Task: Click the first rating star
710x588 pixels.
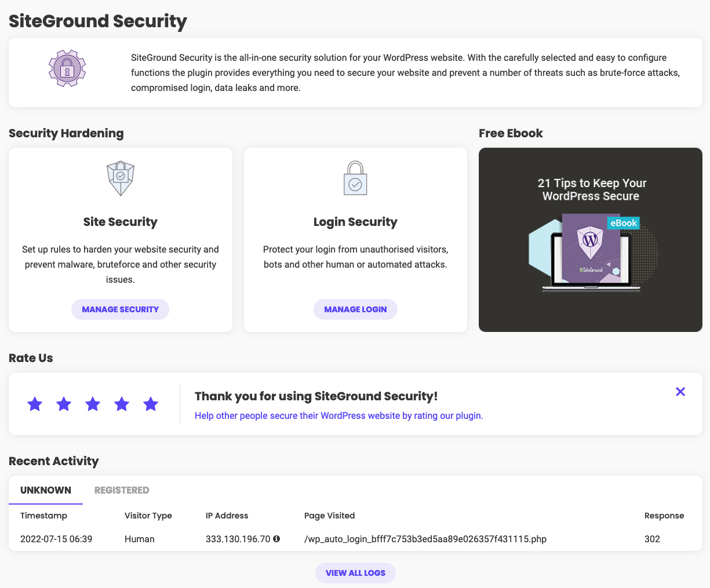Action: coord(35,404)
